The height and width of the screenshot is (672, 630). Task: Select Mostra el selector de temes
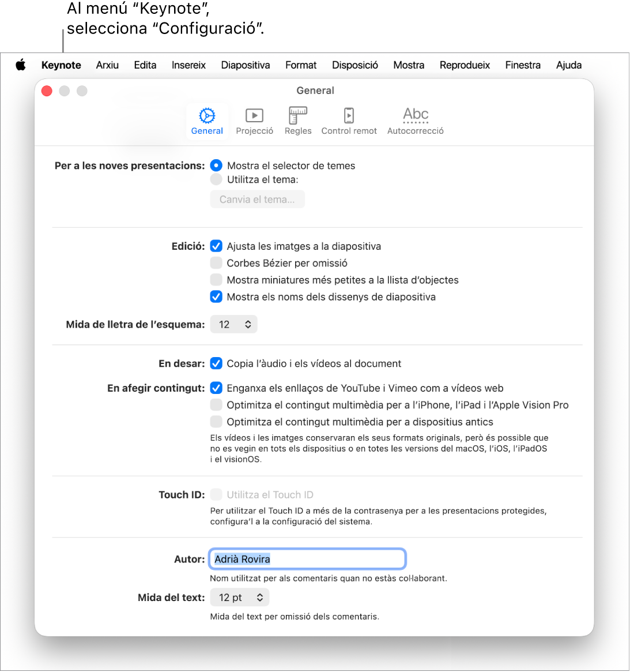click(x=216, y=166)
